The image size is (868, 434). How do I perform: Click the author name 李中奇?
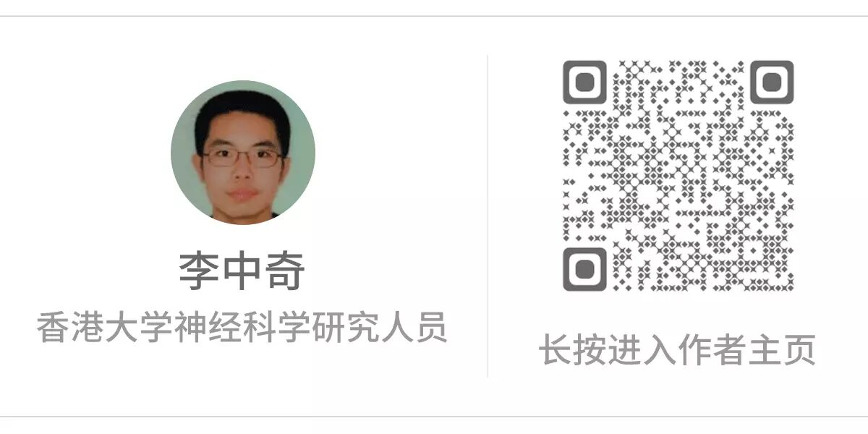pos(242,271)
